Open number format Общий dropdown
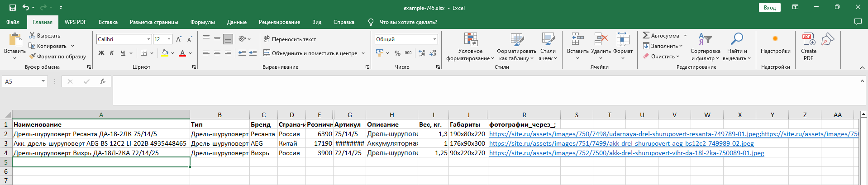868x185 pixels. coord(434,39)
